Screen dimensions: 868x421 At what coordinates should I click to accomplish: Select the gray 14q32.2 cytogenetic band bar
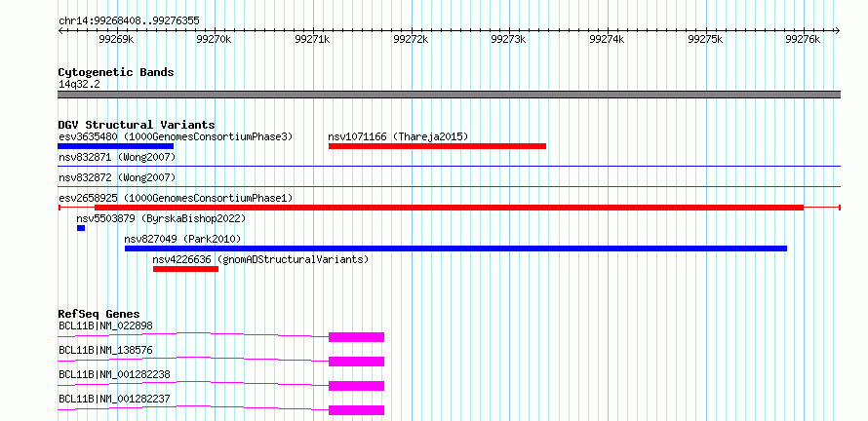[x=449, y=95]
